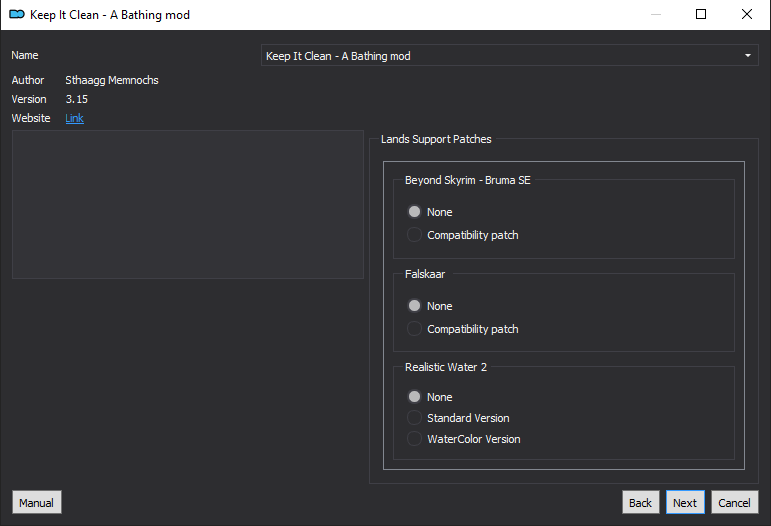
Task: Open the Name dropdown arrow
Action: (747, 56)
